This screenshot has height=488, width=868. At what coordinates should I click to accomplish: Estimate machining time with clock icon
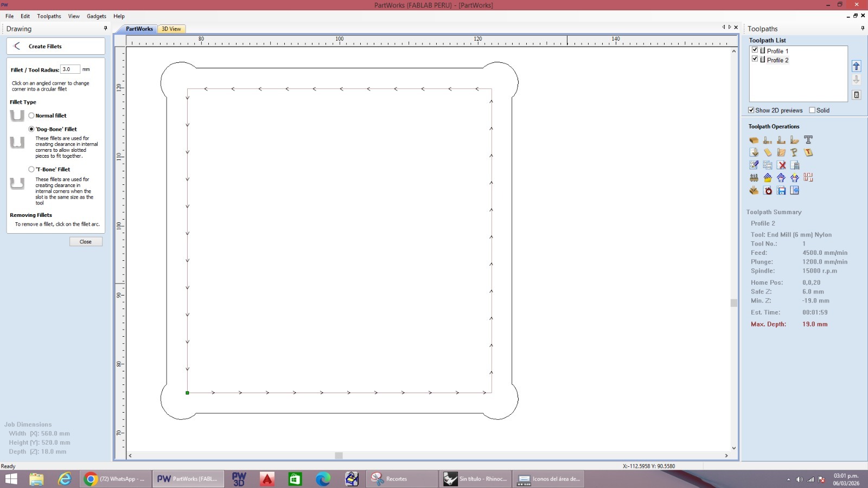tap(768, 190)
